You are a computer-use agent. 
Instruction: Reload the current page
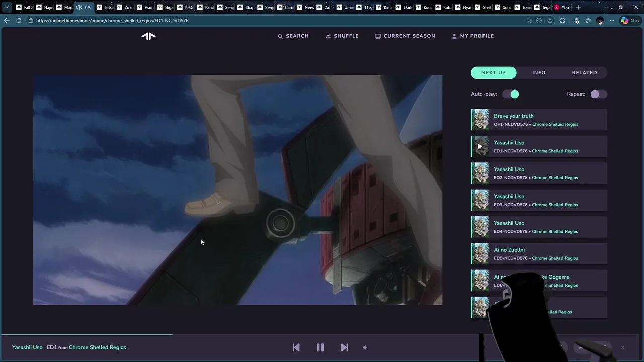(19, 21)
